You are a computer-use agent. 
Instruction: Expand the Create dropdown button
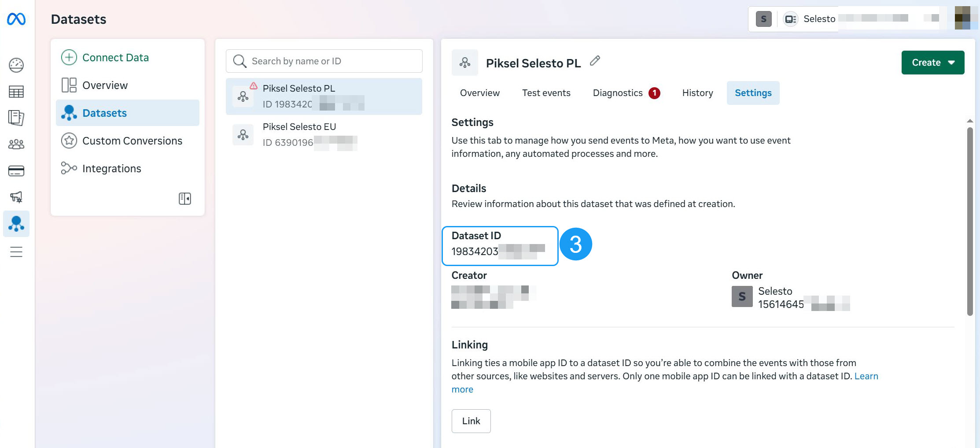[x=932, y=63]
